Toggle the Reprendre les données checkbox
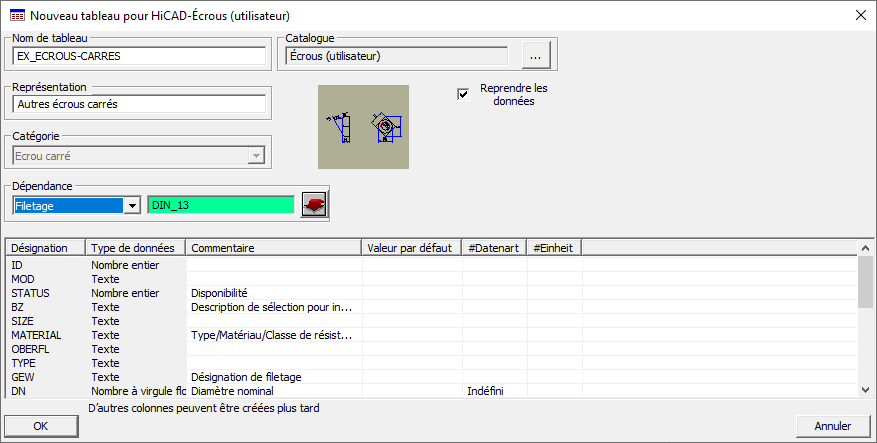This screenshot has height=443, width=877. (463, 95)
